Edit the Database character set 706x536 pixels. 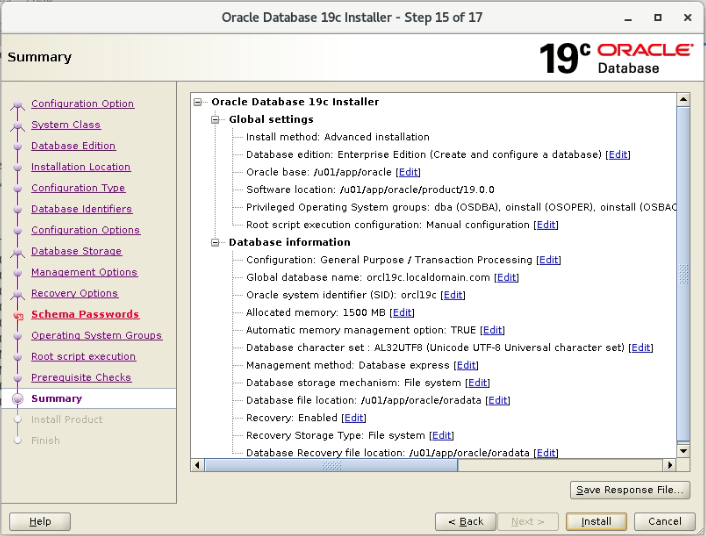641,348
